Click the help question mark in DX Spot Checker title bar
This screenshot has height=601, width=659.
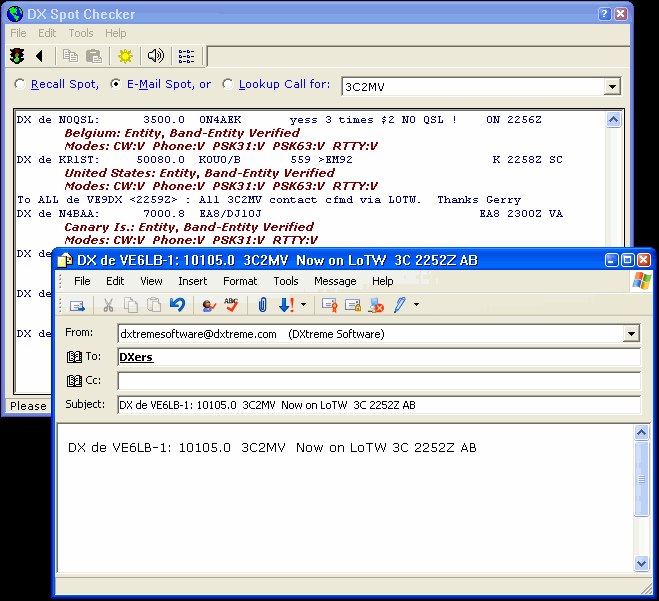pos(604,14)
